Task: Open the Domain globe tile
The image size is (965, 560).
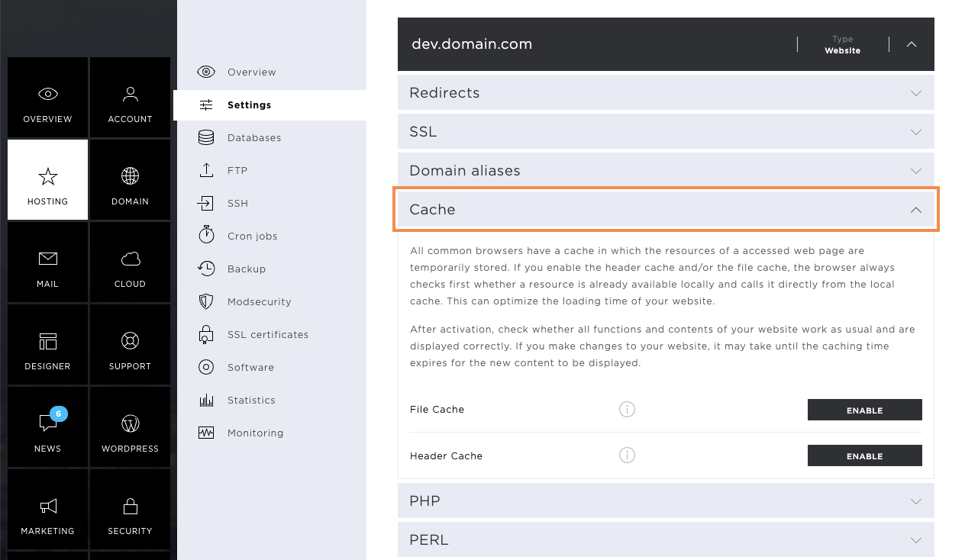Action: 130,180
